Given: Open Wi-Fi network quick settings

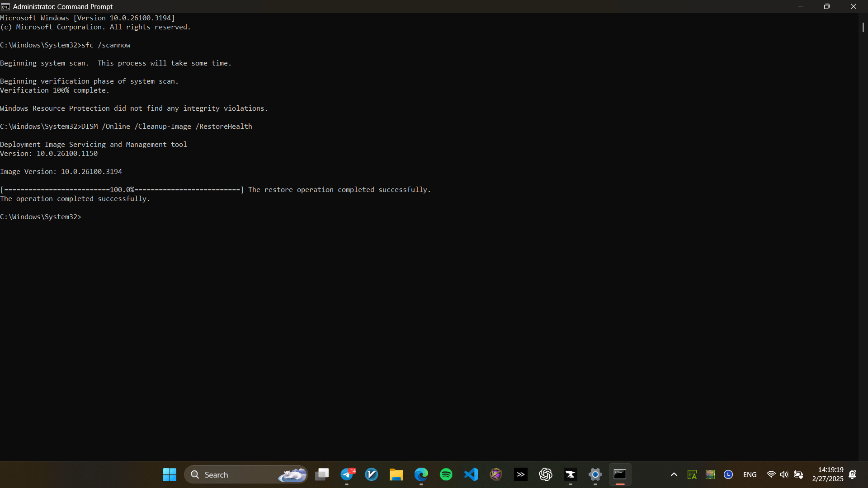Looking at the screenshot, I should pyautogui.click(x=771, y=474).
